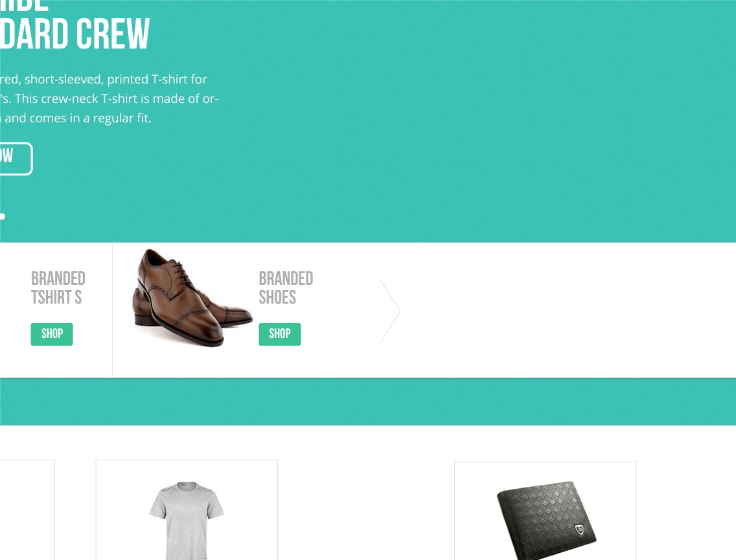Open the gray T-shirt product card
Image resolution: width=736 pixels, height=560 pixels.
click(x=187, y=510)
